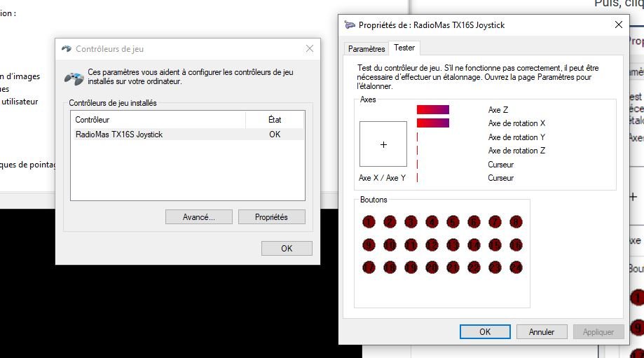Open Propriétés for the selected controller
Image resolution: width=644 pixels, height=358 pixels.
tap(271, 217)
